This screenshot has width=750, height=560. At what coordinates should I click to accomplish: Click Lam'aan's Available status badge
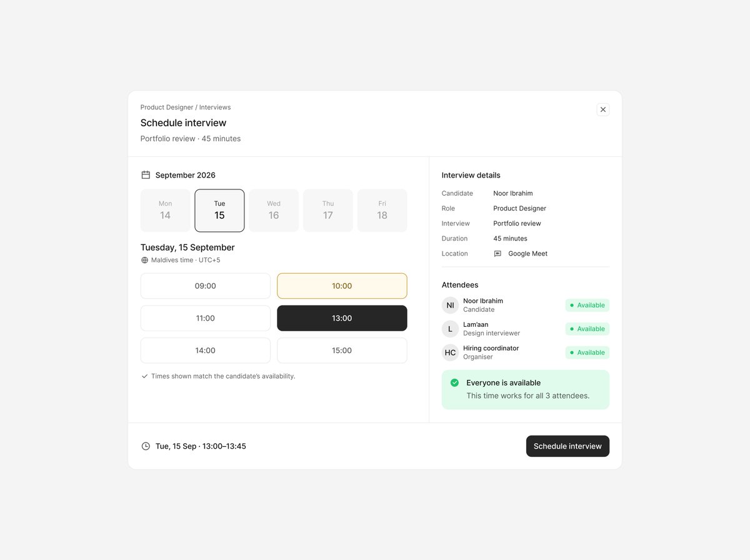coord(587,329)
